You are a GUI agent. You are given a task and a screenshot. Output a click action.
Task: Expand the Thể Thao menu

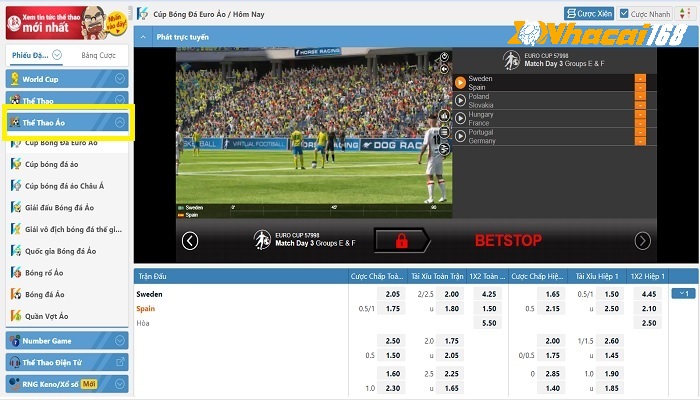tap(67, 100)
